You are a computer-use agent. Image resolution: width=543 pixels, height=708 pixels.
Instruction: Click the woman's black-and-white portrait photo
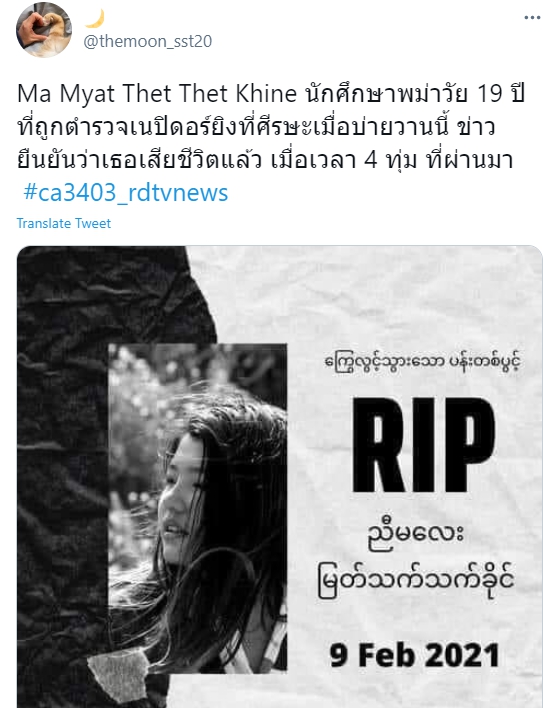198,508
